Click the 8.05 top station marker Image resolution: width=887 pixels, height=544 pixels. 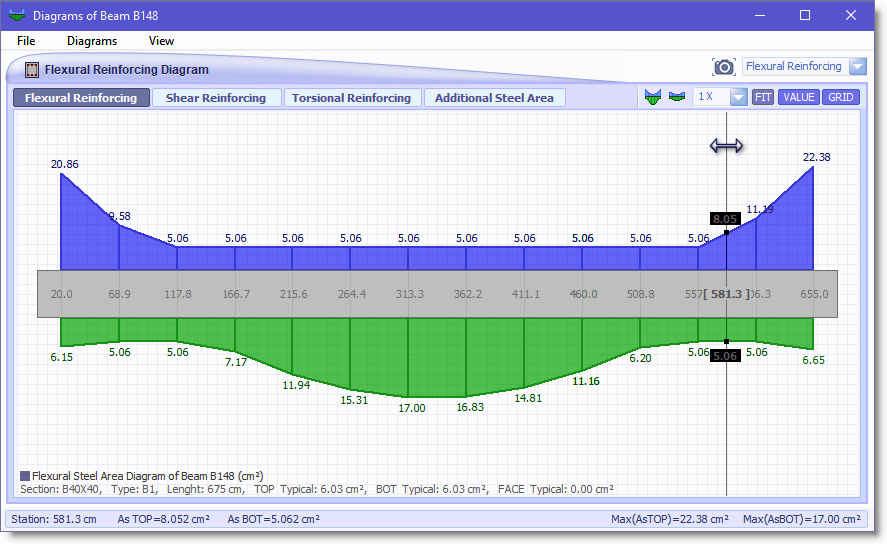click(x=725, y=218)
